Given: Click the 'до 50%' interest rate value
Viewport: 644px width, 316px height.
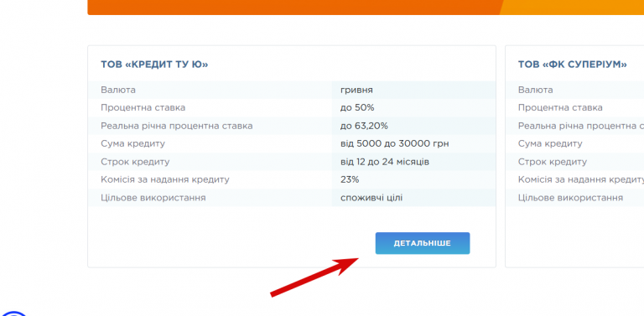Looking at the screenshot, I should (357, 107).
